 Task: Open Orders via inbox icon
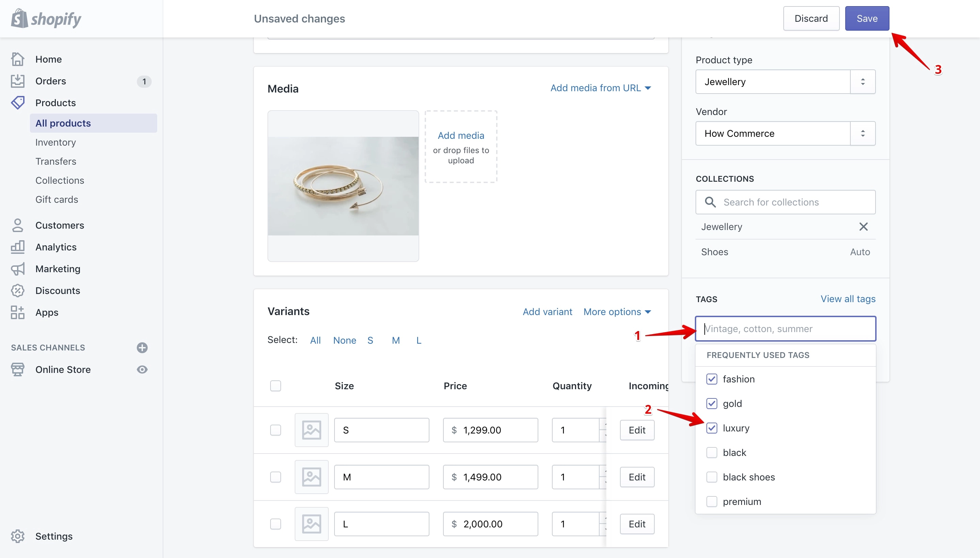click(18, 81)
